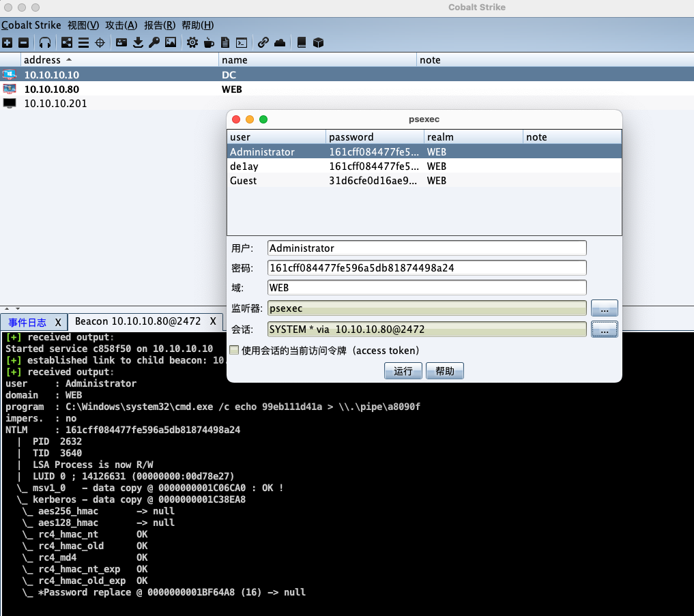Image resolution: width=694 pixels, height=616 pixels.
Task: Open session chooser with ... button
Action: (604, 329)
